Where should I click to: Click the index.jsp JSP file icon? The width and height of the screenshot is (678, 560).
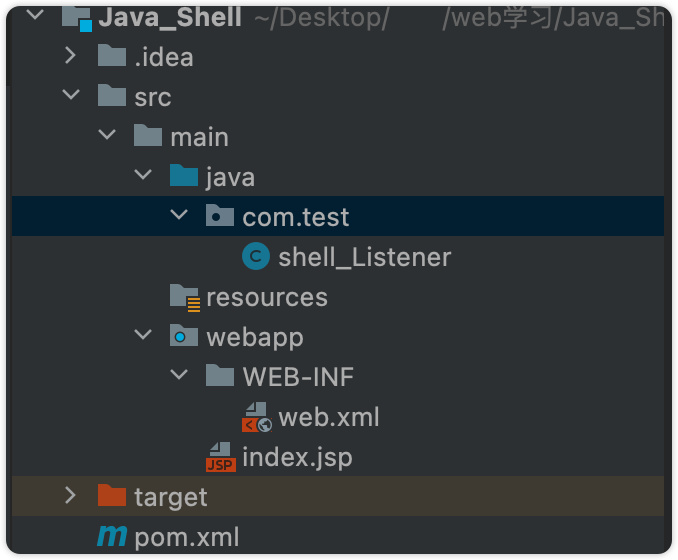220,457
